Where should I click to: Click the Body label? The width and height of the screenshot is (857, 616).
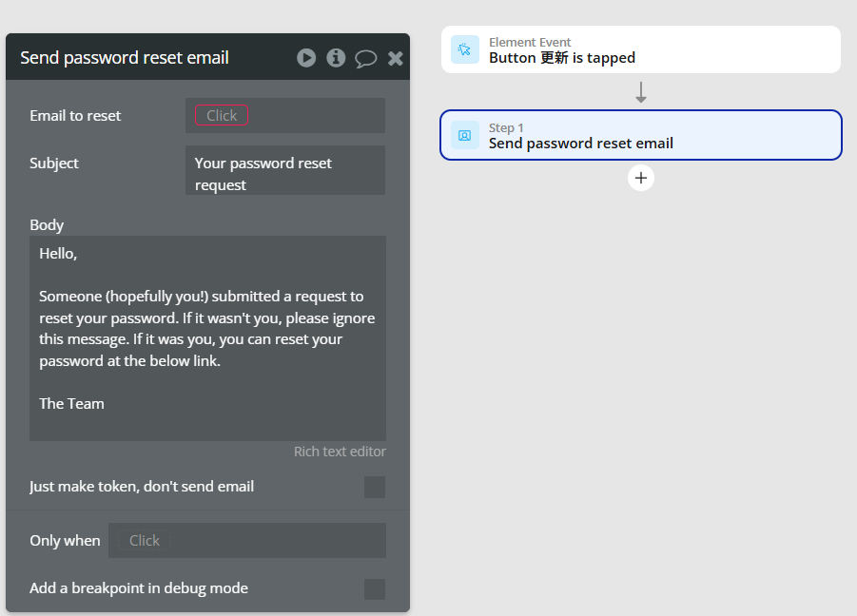47,225
